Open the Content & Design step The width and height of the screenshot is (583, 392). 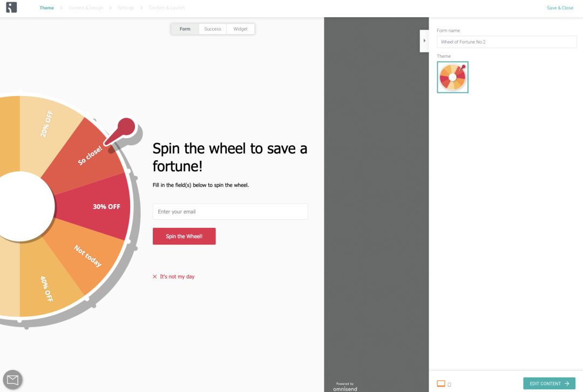[x=86, y=8]
